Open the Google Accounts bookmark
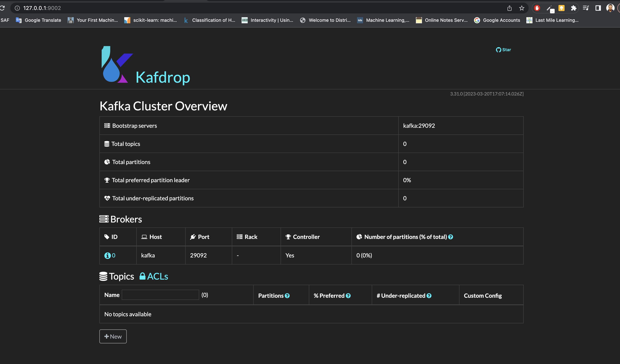This screenshot has height=364, width=620. pos(497,20)
